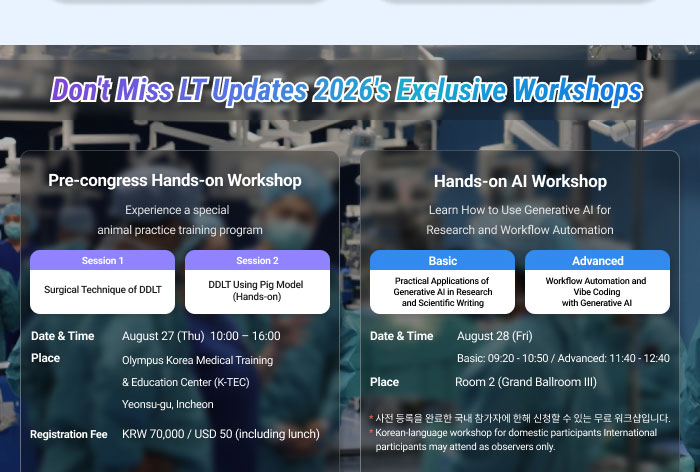
Task: Click the Session 1 purple header
Action: pyautogui.click(x=102, y=260)
